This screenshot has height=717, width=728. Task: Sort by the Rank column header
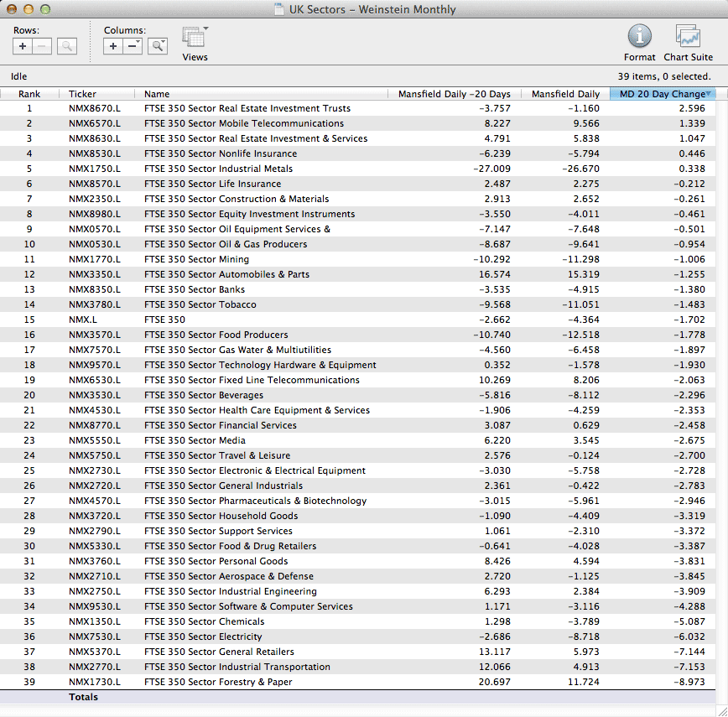(29, 94)
